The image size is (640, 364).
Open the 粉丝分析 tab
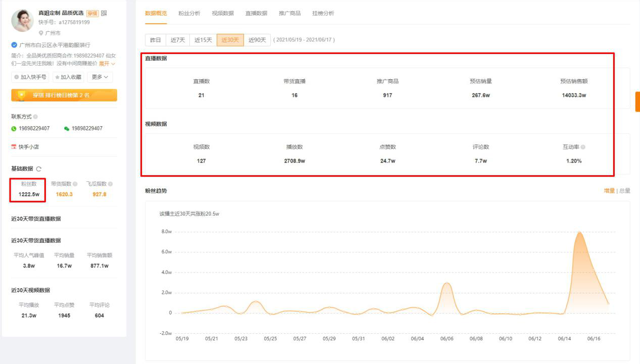click(x=189, y=13)
